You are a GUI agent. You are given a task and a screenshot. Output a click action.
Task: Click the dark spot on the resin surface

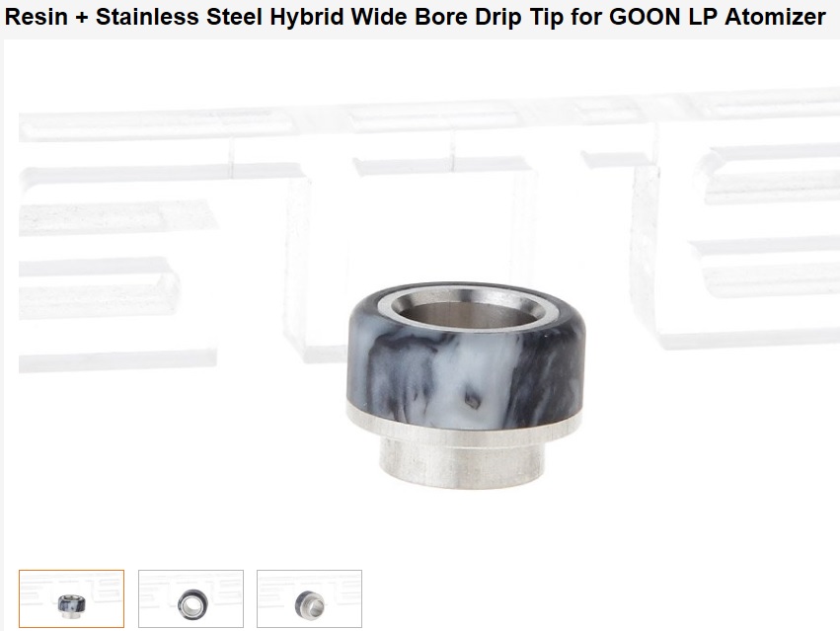[472, 400]
